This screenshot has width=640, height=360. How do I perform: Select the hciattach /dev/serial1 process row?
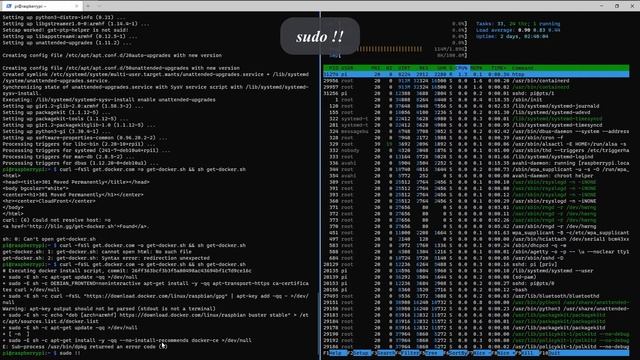pyautogui.click(x=476, y=239)
